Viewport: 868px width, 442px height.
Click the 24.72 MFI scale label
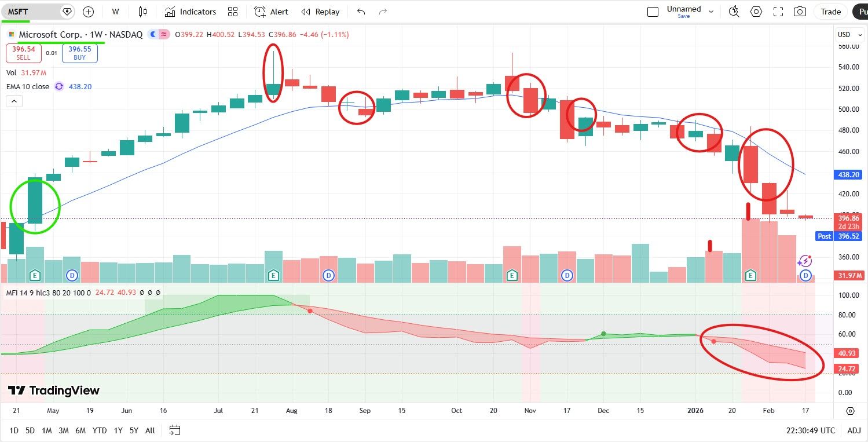tap(847, 368)
